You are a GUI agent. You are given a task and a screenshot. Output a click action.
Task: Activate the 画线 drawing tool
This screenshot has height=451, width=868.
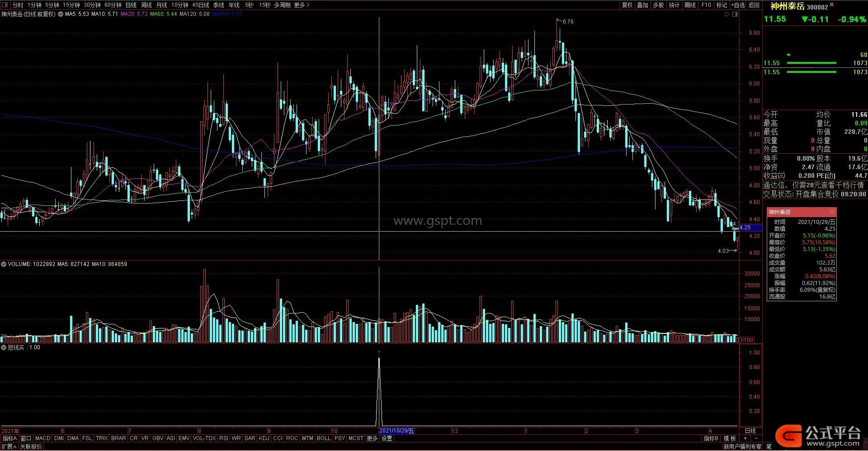[x=690, y=5]
